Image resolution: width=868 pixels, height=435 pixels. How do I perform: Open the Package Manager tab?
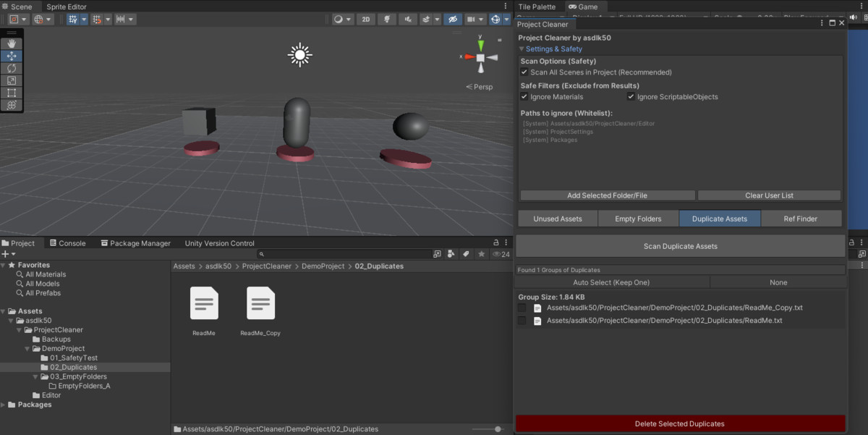point(135,243)
